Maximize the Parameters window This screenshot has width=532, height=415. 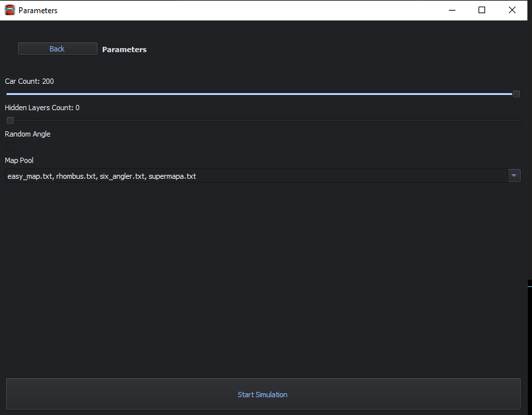pyautogui.click(x=482, y=10)
